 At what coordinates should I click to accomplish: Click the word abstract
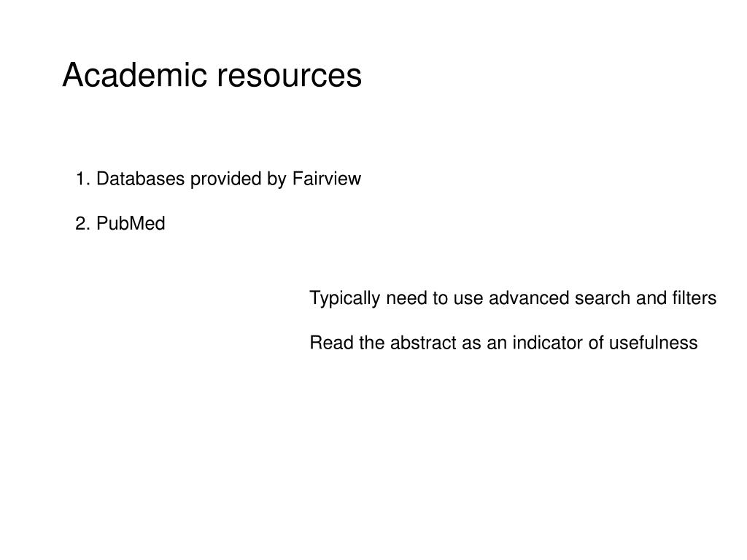(x=423, y=343)
